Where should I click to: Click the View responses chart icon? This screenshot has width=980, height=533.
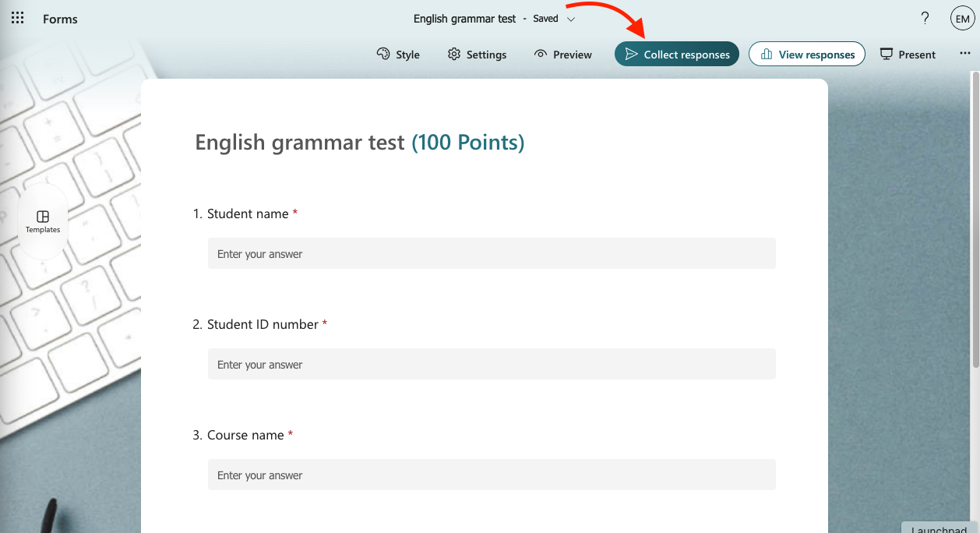point(767,54)
